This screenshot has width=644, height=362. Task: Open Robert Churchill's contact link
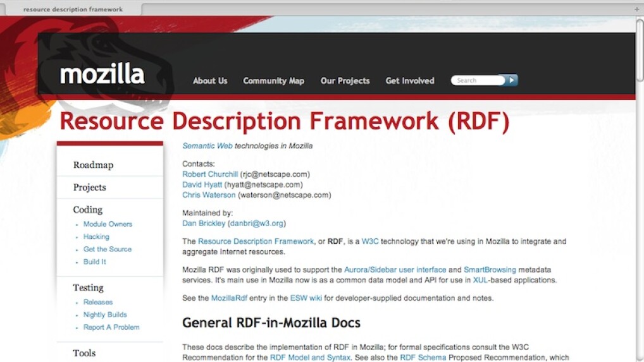point(210,174)
